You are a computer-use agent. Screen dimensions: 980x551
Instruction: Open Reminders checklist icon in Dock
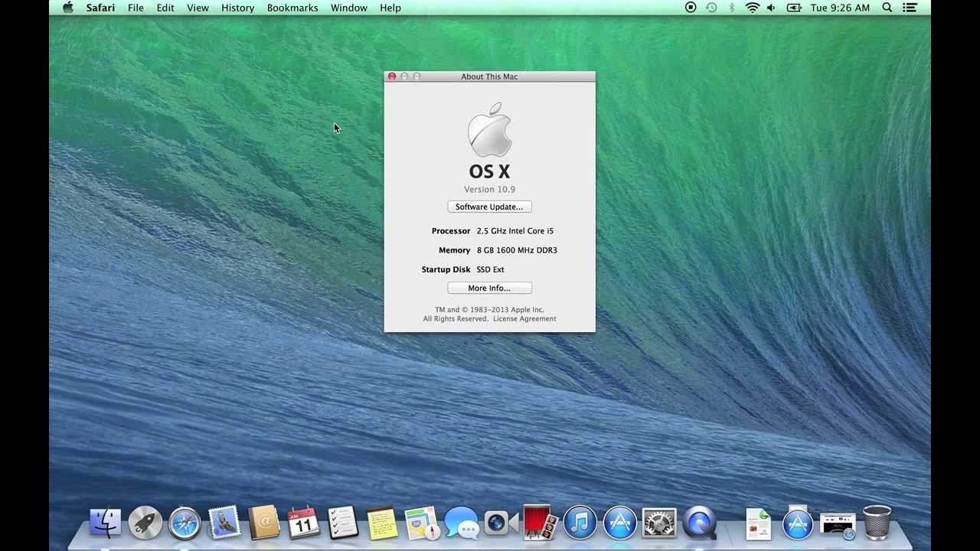tap(343, 523)
